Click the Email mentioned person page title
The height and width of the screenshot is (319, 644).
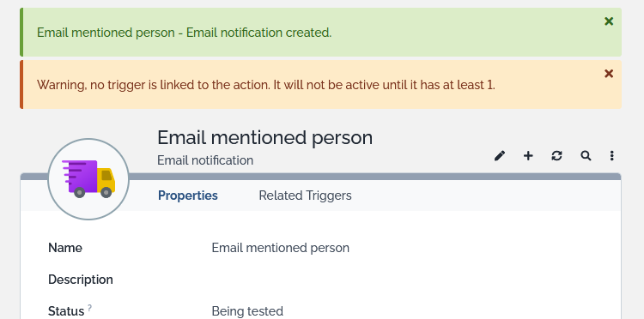click(x=265, y=138)
